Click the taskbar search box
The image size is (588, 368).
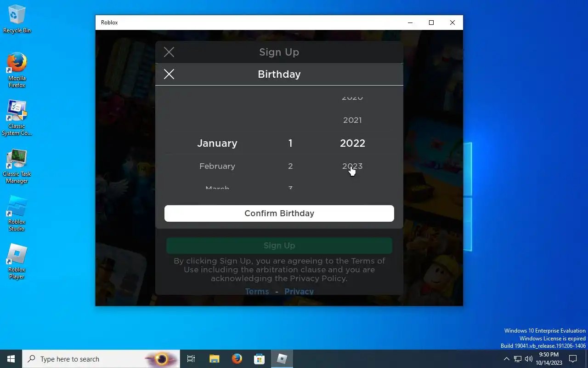[x=101, y=359]
